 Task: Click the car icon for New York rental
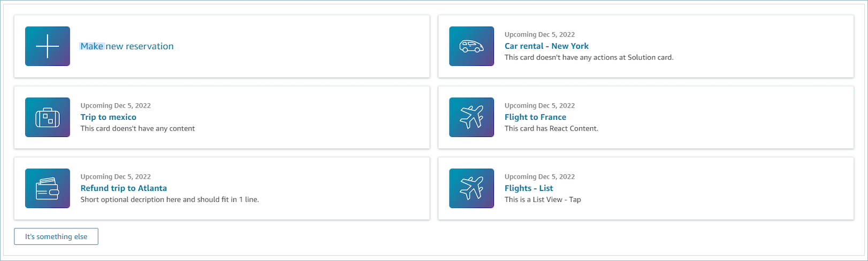[471, 47]
